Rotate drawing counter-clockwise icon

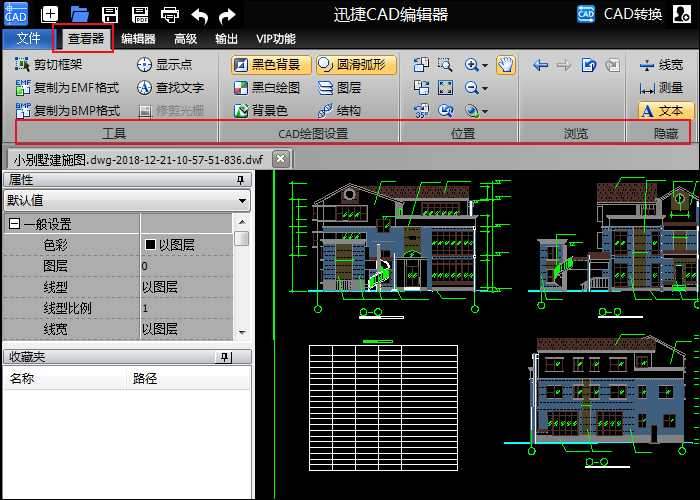click(421, 65)
